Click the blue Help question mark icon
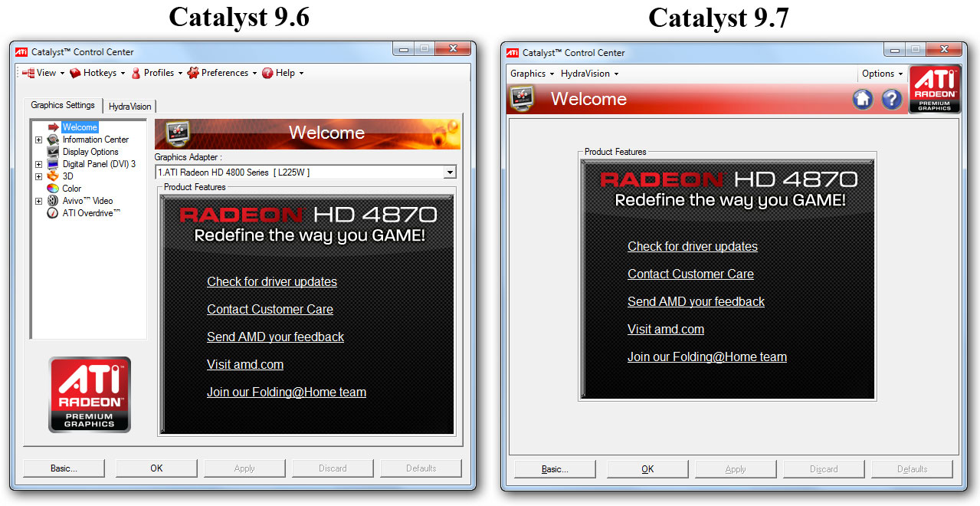Image resolution: width=980 pixels, height=506 pixels. pos(891,99)
